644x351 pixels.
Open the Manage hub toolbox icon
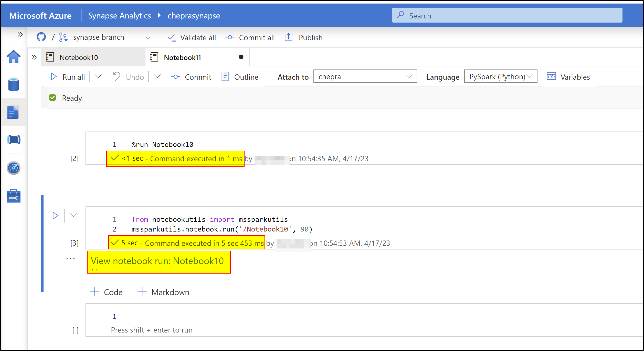tap(14, 196)
